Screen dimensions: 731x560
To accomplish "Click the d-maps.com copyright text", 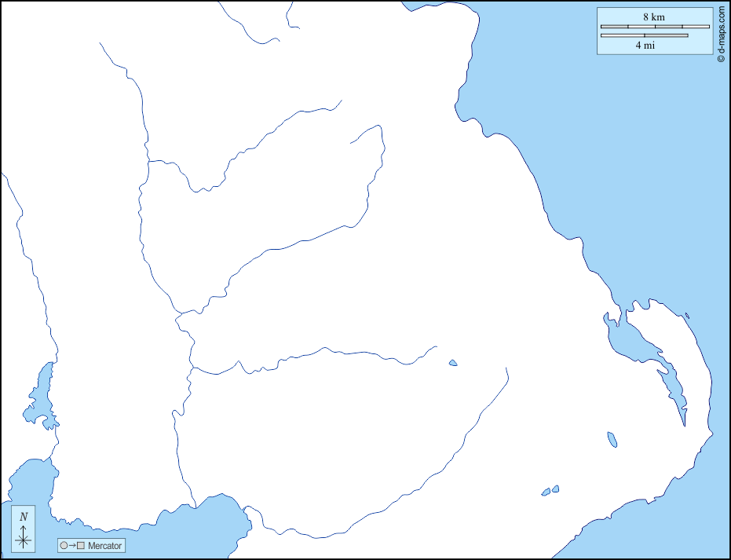I will [x=721, y=35].
